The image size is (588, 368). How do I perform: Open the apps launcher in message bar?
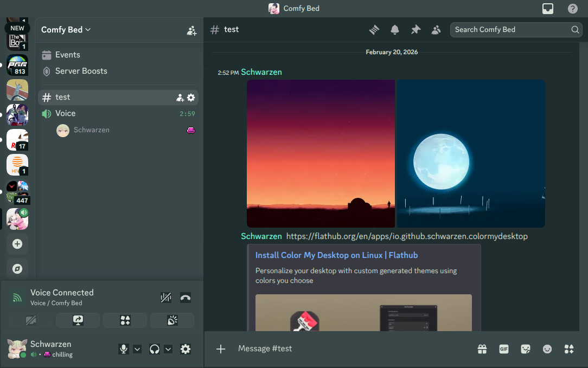click(x=569, y=349)
